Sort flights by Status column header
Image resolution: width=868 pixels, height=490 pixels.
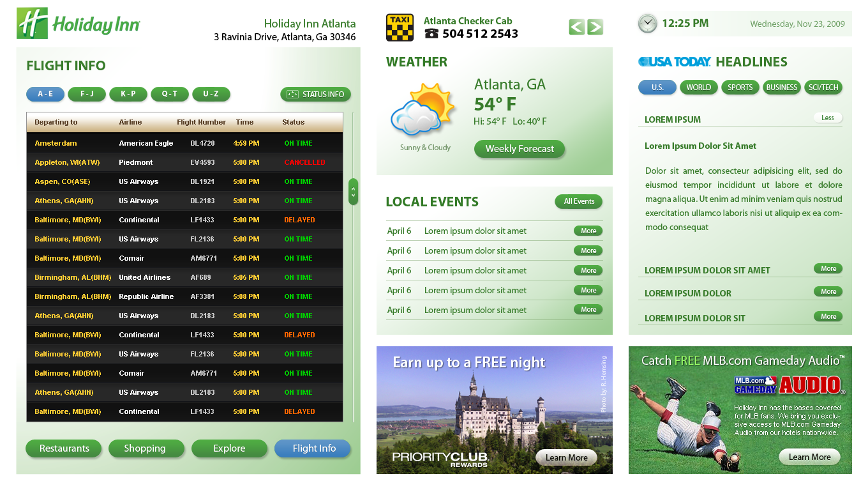click(294, 122)
